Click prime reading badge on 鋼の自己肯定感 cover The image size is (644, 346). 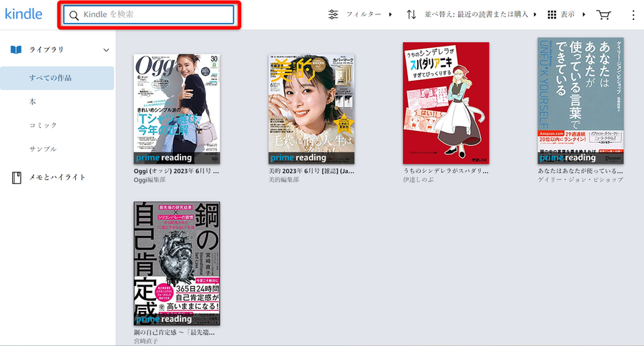(x=177, y=319)
